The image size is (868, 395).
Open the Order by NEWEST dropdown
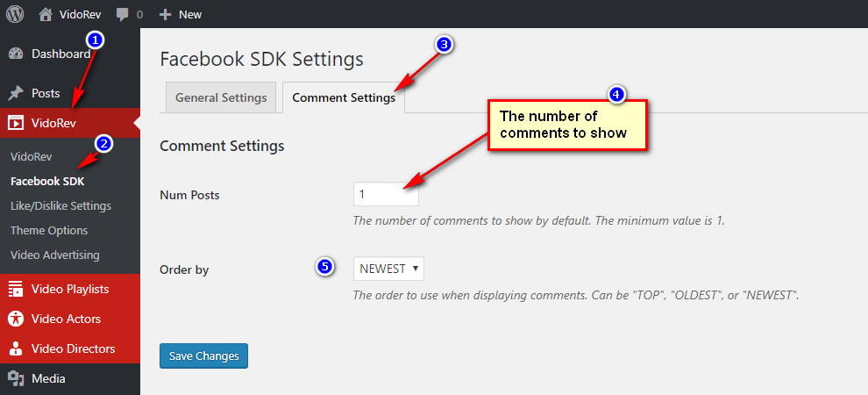[x=388, y=269]
